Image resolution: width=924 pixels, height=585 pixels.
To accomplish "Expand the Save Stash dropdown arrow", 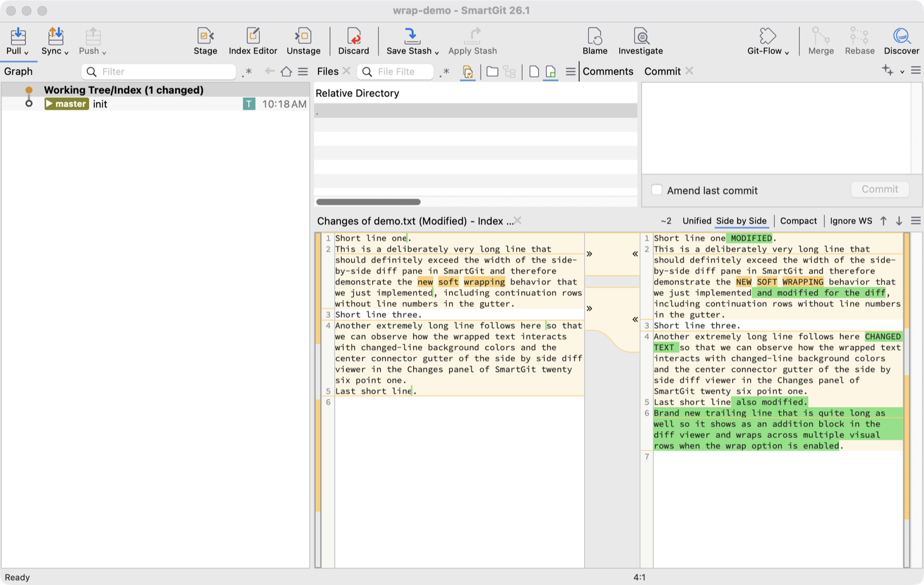I will 436,52.
